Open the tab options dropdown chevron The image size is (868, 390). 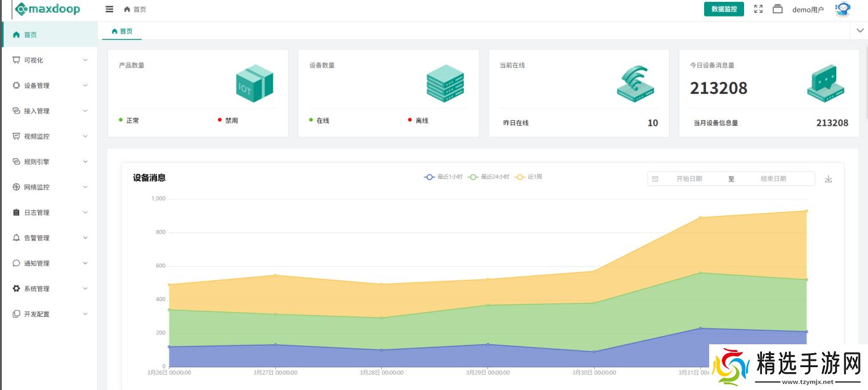(x=860, y=30)
